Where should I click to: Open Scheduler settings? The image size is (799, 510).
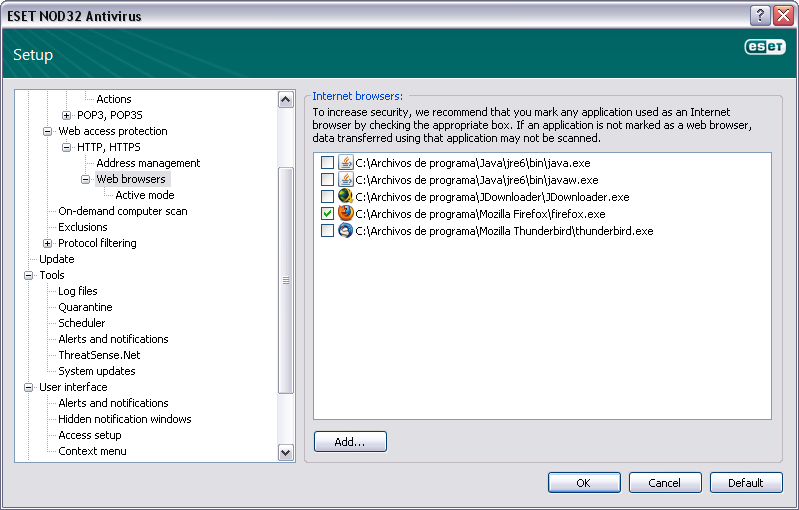tap(82, 323)
